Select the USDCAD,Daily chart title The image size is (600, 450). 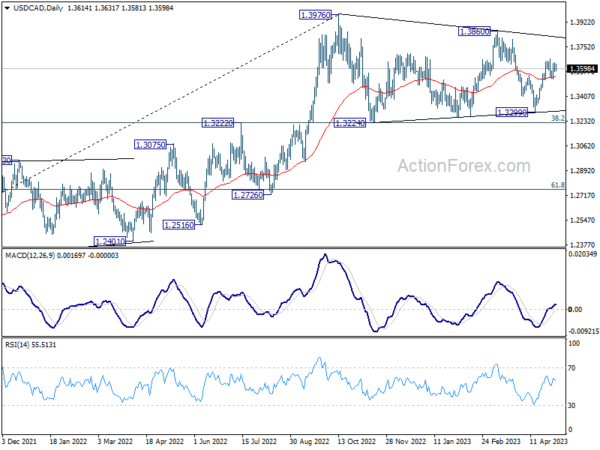[38, 8]
